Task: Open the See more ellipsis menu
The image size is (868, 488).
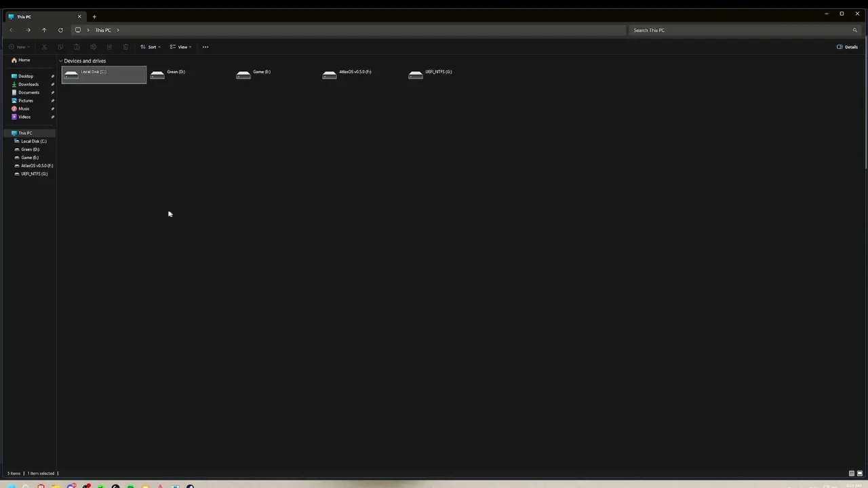Action: 205,47
